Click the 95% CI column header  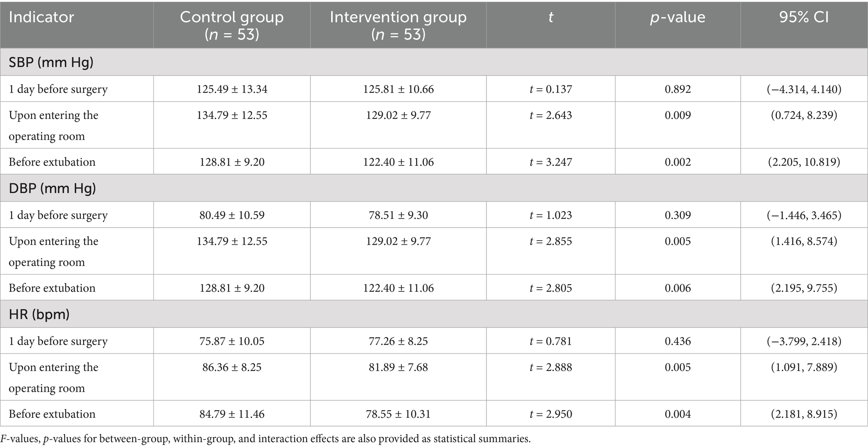click(804, 17)
